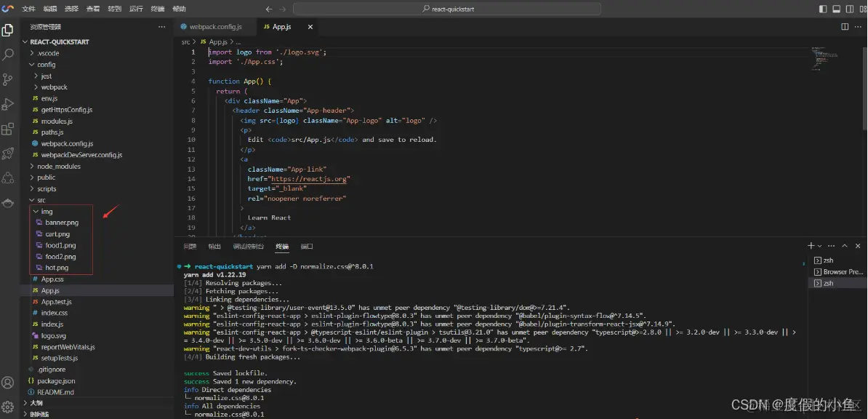Image resolution: width=868 pixels, height=419 pixels.
Task: Collapse the src folder
Action: click(x=97, y=200)
